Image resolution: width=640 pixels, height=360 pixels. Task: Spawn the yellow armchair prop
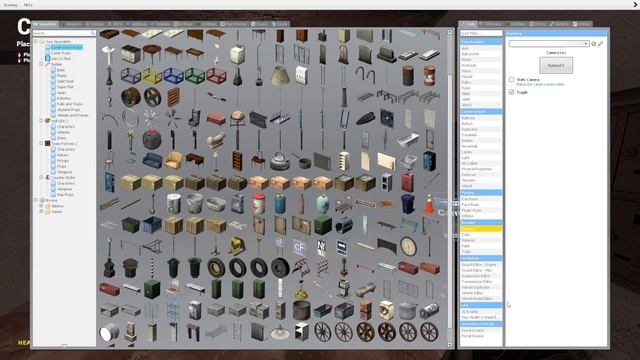pos(173,160)
